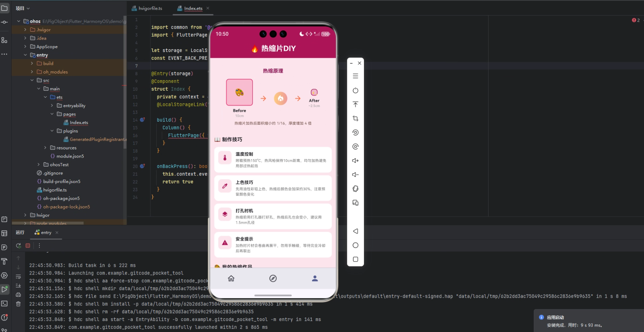Increase emulator volume
This screenshot has height=332, width=644.
click(x=355, y=161)
